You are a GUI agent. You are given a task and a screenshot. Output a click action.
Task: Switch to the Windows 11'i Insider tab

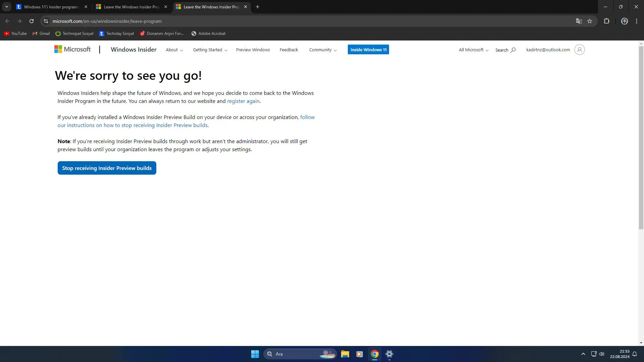coord(51,7)
